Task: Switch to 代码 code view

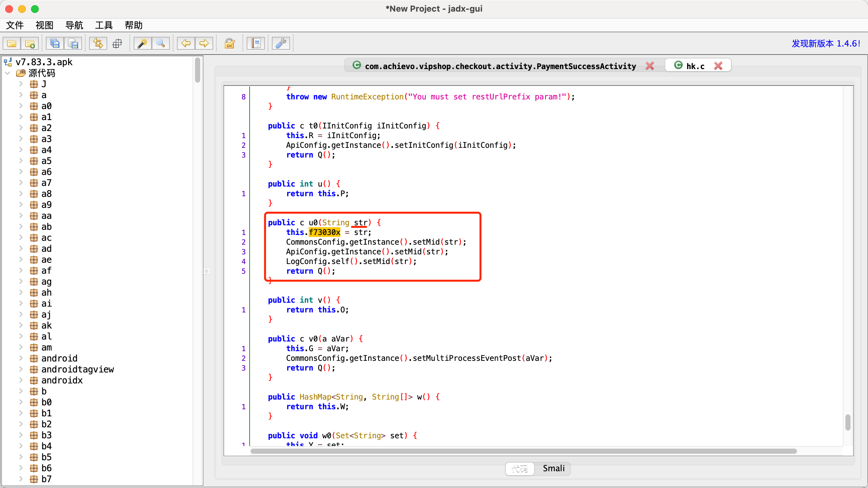Action: tap(520, 468)
